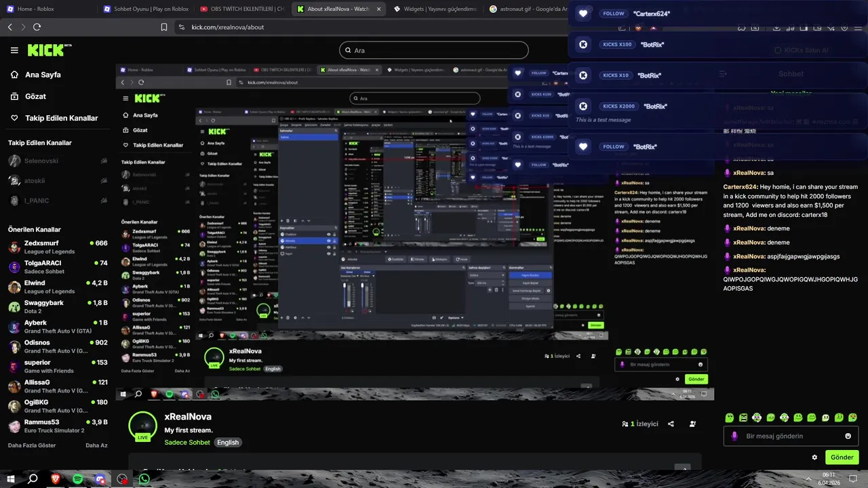868x488 pixels.
Task: Open site info icon beside kick.com URL
Action: (181, 27)
